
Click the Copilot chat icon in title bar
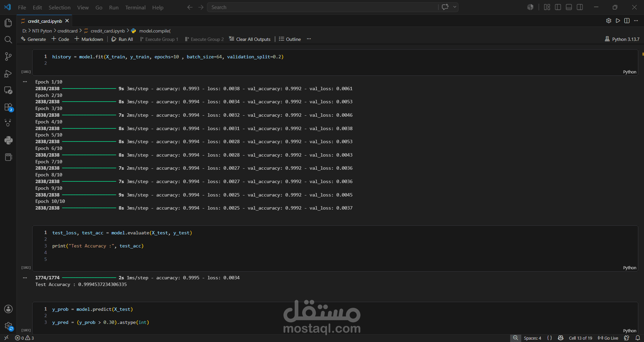coord(445,7)
